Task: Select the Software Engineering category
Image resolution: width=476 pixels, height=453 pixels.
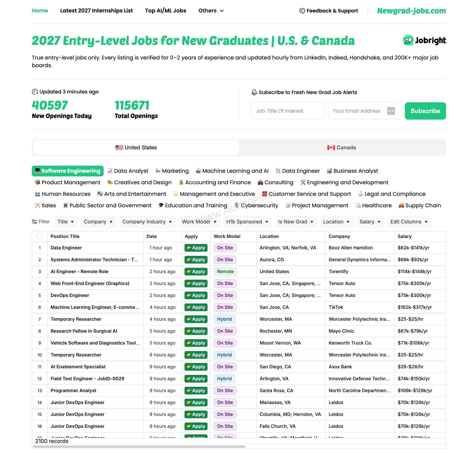Action: pos(68,171)
